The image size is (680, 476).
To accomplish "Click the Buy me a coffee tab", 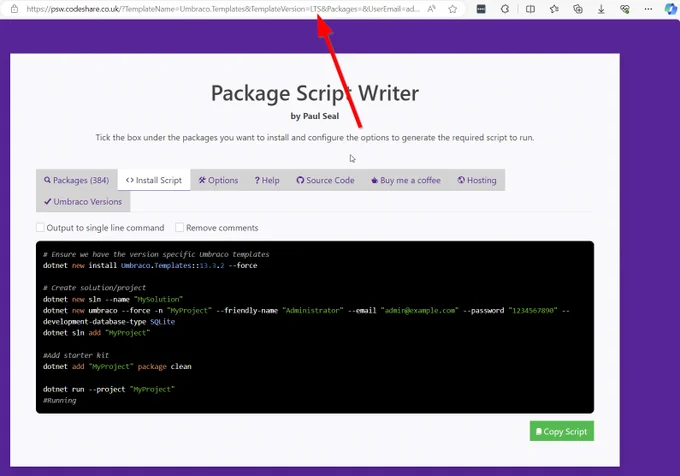I will pyautogui.click(x=405, y=180).
